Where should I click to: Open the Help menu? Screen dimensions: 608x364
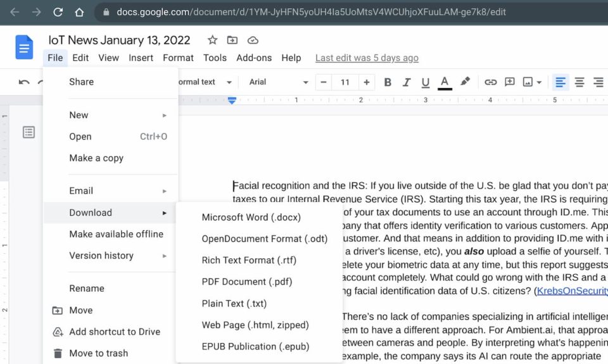tap(291, 58)
